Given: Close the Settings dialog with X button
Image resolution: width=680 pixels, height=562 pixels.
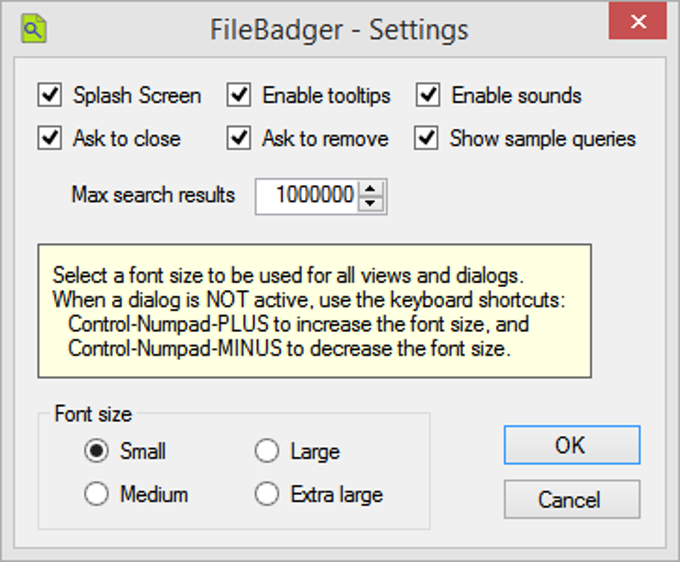Looking at the screenshot, I should 638,21.
